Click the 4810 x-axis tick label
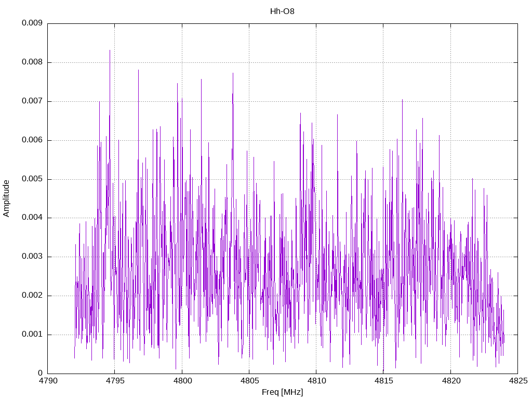 (316, 381)
